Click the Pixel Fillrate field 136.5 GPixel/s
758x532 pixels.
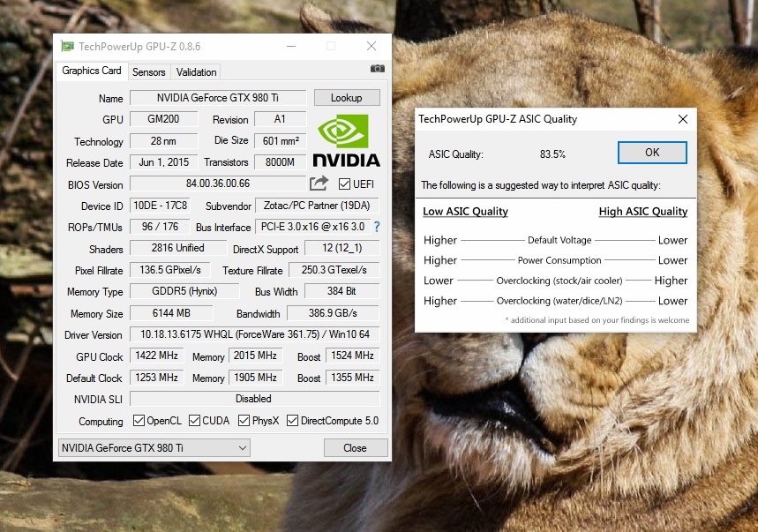point(170,270)
